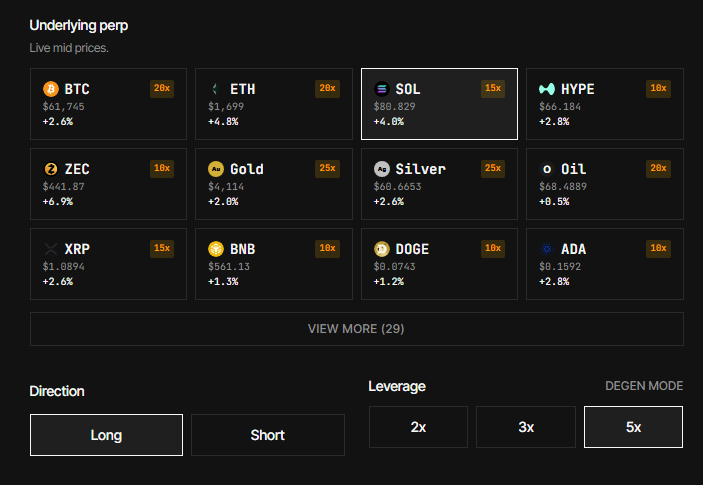Click the BTC 20x leverage badge
Image resolution: width=703 pixels, height=485 pixels.
click(x=162, y=88)
